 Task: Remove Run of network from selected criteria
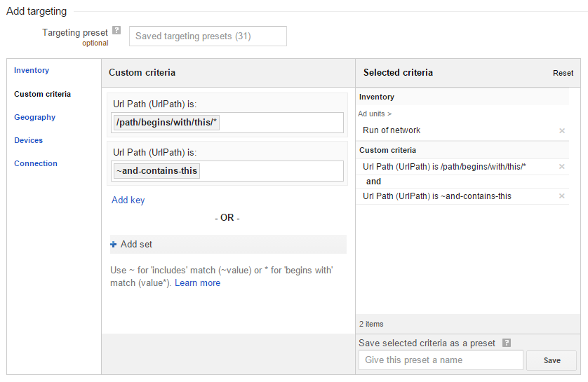561,130
